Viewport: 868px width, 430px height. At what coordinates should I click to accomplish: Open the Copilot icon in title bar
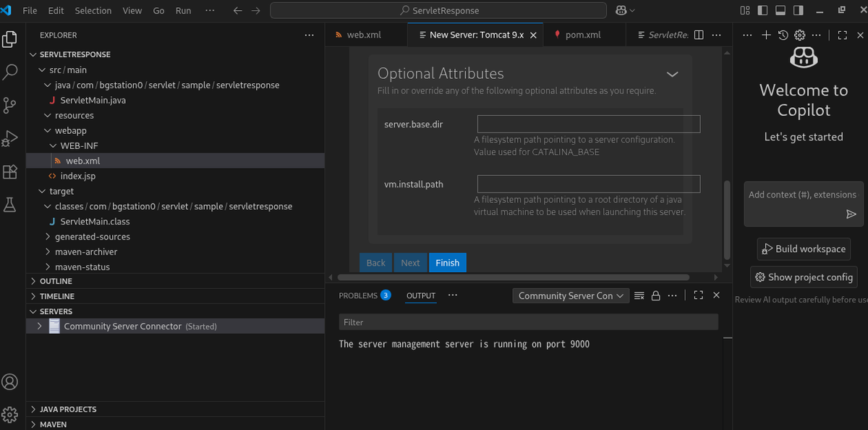[621, 11]
